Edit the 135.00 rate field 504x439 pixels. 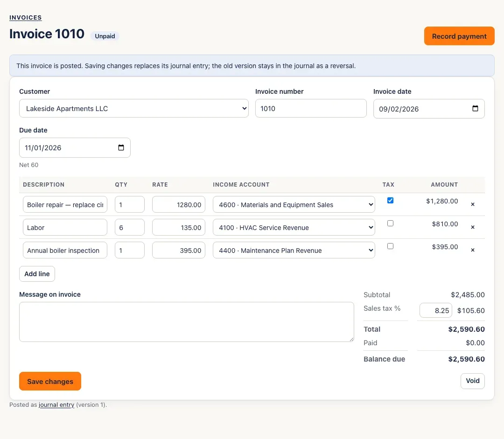tap(179, 227)
